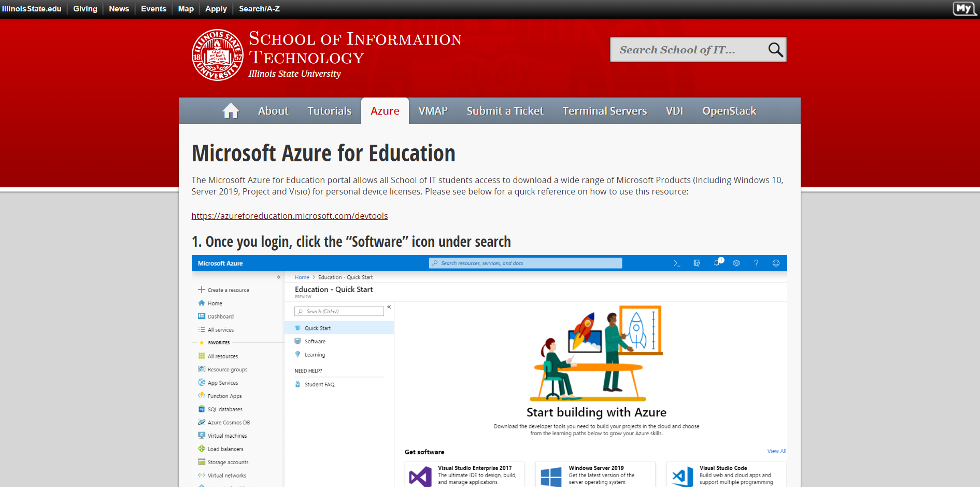Image resolution: width=980 pixels, height=487 pixels.
Task: Click Azure search resources field
Action: [525, 263]
